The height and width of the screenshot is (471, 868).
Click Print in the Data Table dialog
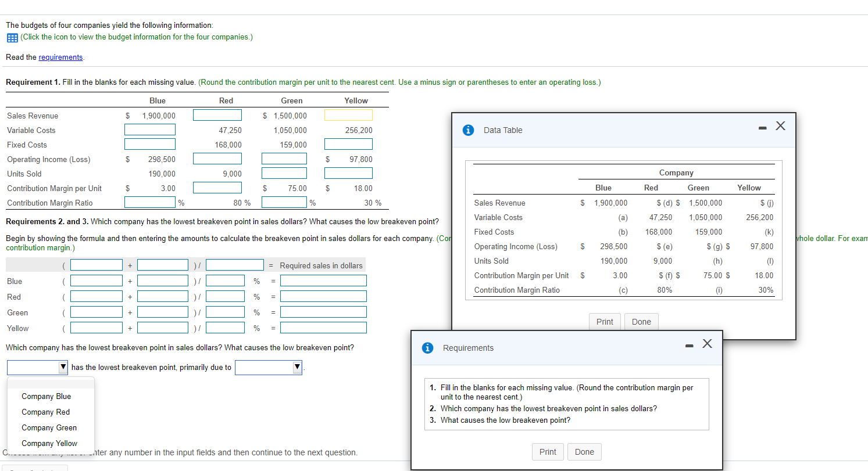pos(605,321)
